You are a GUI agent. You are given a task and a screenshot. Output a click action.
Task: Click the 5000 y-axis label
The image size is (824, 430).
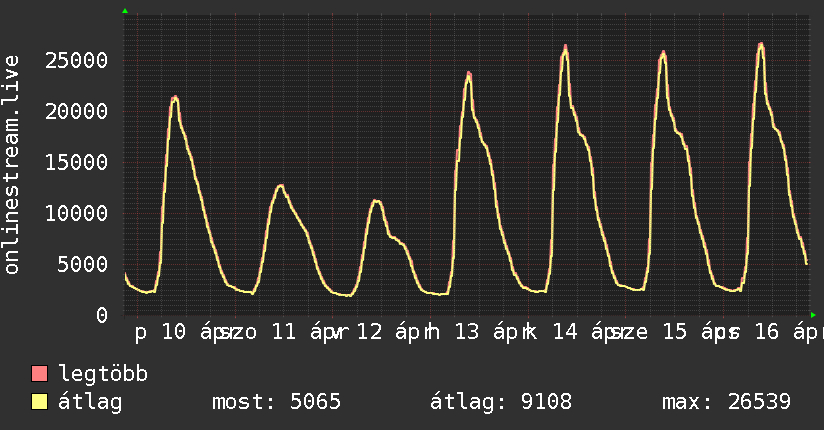point(83,264)
